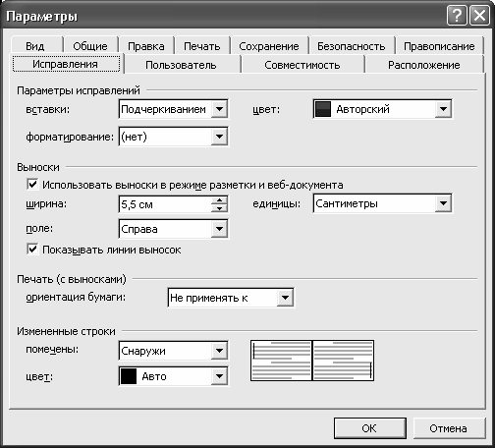Image resolution: width=495 pixels, height=448 pixels.
Task: Toggle Показывать линии выносок checkbox
Action: pos(32,250)
